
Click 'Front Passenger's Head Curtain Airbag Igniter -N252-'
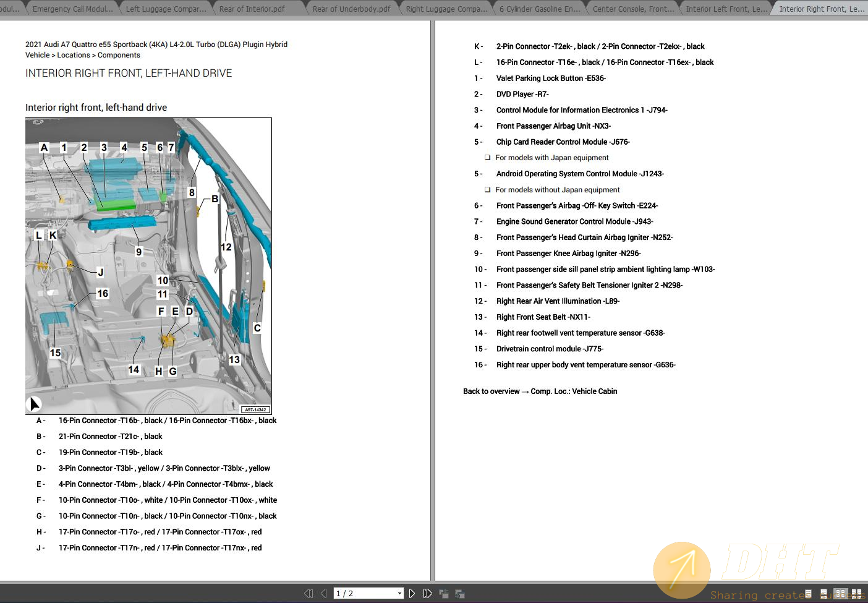pos(584,237)
